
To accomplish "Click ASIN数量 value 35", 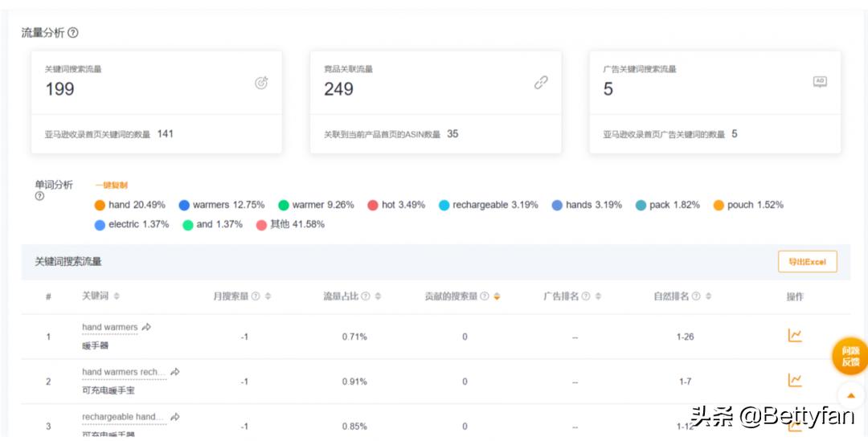I will pyautogui.click(x=452, y=133).
